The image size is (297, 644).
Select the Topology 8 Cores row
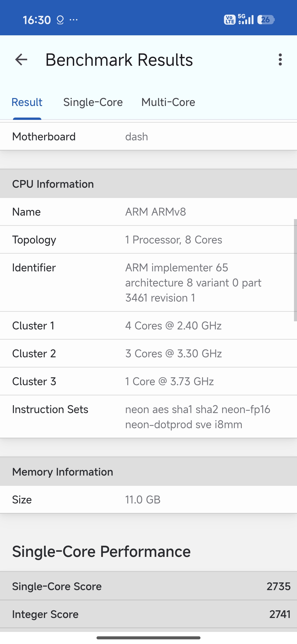[148, 240]
